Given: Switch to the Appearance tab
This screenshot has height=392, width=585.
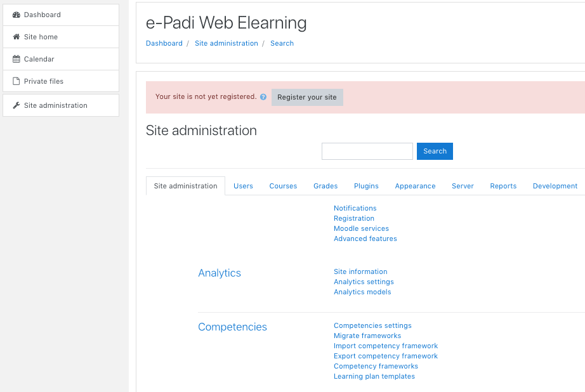Looking at the screenshot, I should click(415, 186).
